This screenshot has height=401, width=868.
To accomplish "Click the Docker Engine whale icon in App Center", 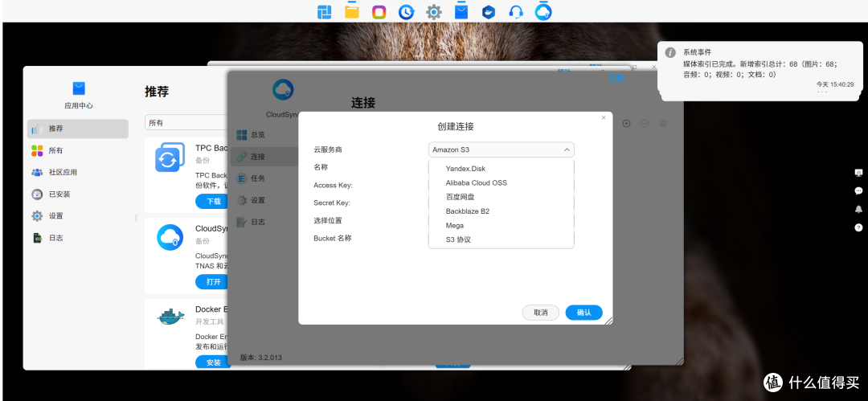I will pyautogui.click(x=170, y=317).
